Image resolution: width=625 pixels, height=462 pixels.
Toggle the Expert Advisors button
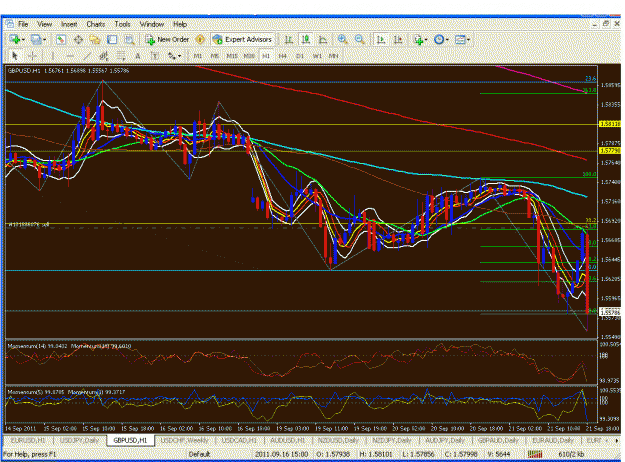(242, 39)
